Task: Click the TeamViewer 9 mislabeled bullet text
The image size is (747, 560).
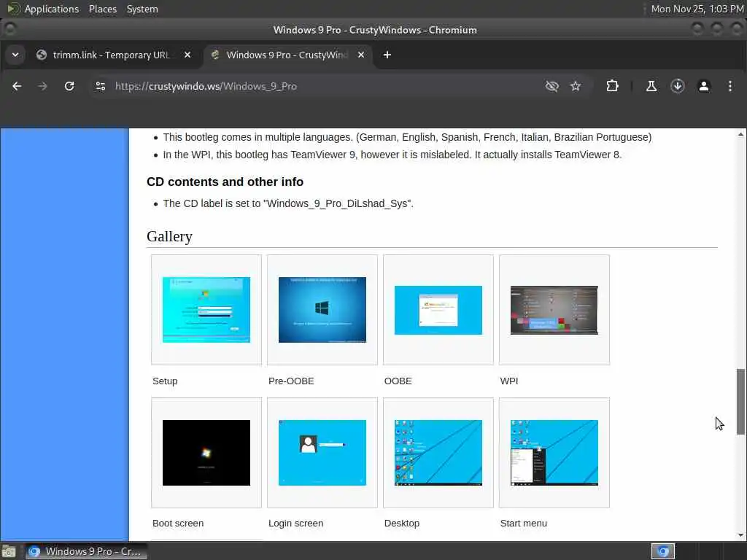Action: [x=392, y=155]
